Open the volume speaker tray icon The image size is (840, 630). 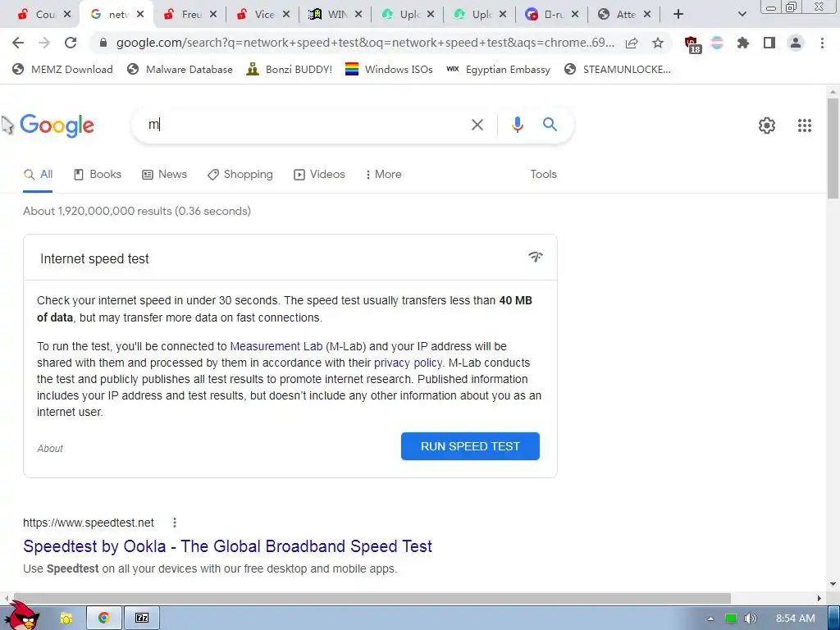tap(751, 619)
